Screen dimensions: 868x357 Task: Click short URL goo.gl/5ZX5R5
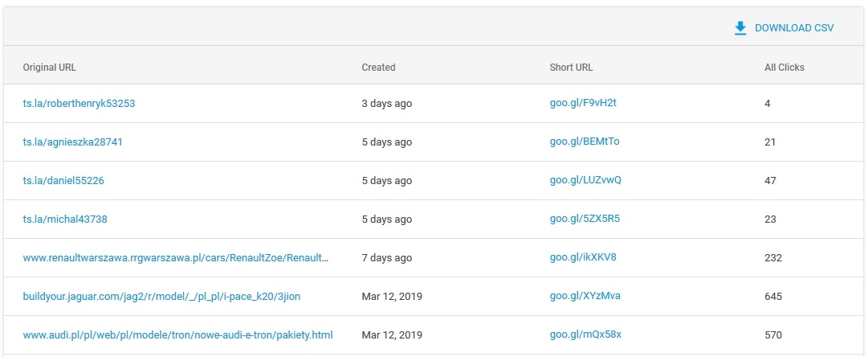pyautogui.click(x=585, y=219)
